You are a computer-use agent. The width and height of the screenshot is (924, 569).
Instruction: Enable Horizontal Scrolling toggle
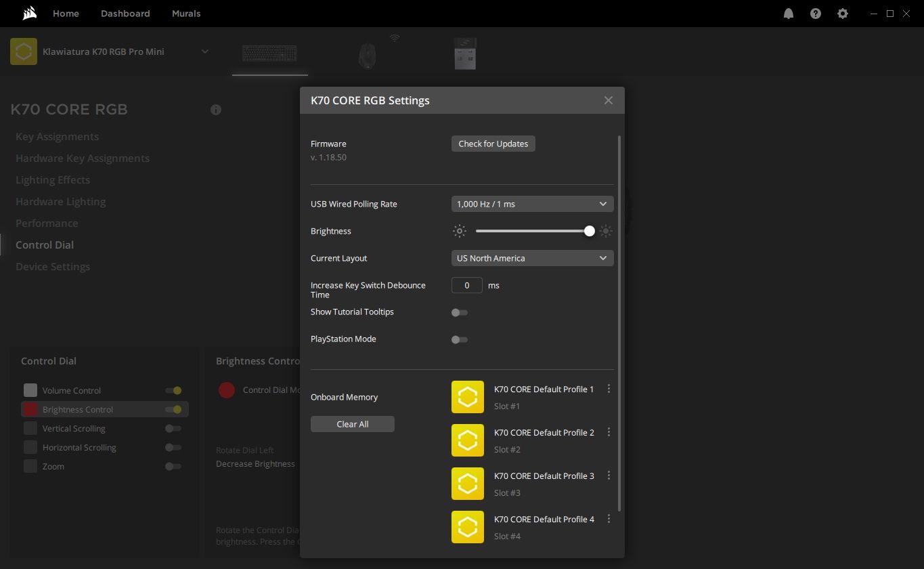[x=173, y=447]
